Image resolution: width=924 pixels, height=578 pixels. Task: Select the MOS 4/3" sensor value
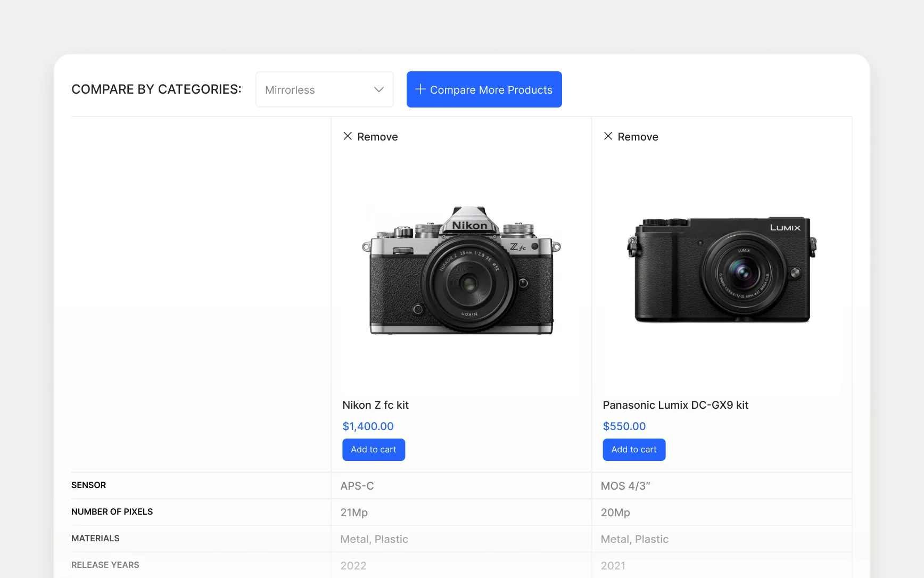[625, 486]
